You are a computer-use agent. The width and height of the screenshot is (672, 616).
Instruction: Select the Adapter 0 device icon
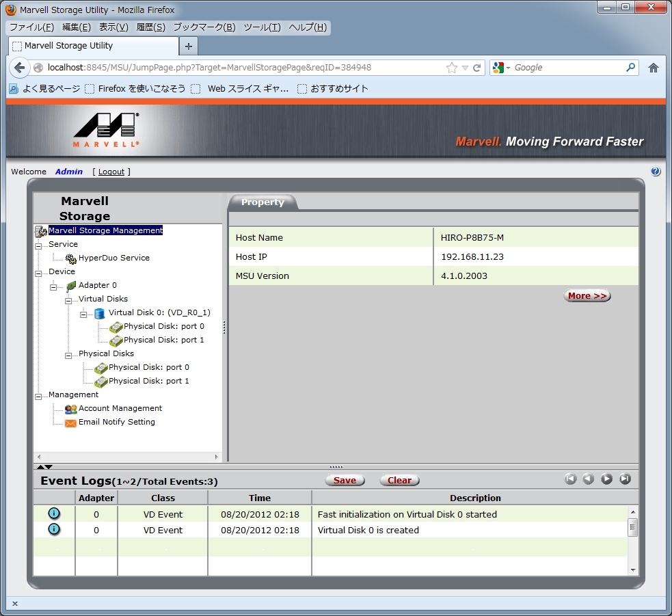pyautogui.click(x=70, y=285)
